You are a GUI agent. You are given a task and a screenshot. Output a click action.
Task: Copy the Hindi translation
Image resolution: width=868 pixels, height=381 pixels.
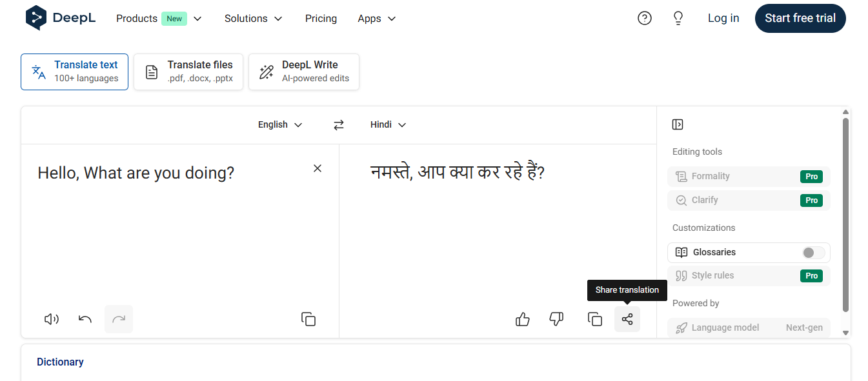pyautogui.click(x=594, y=318)
